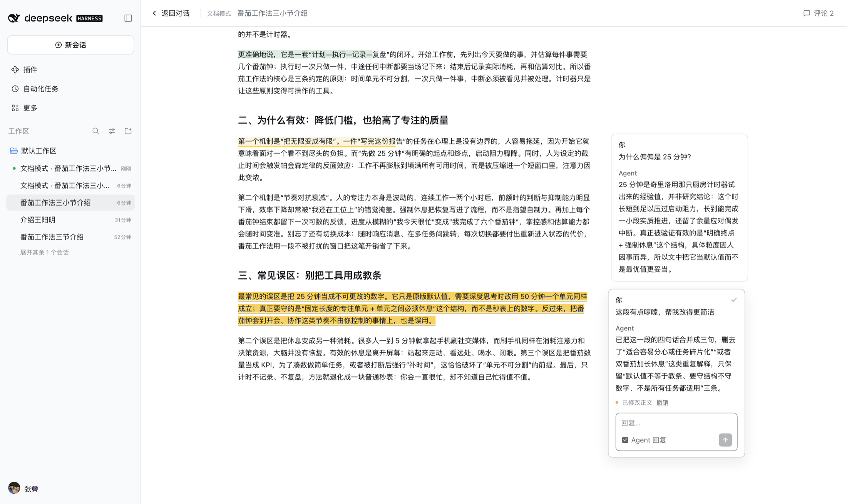Click paragraph starting 第二个机制是
Viewport: 847px width, 504px height.
click(414, 222)
